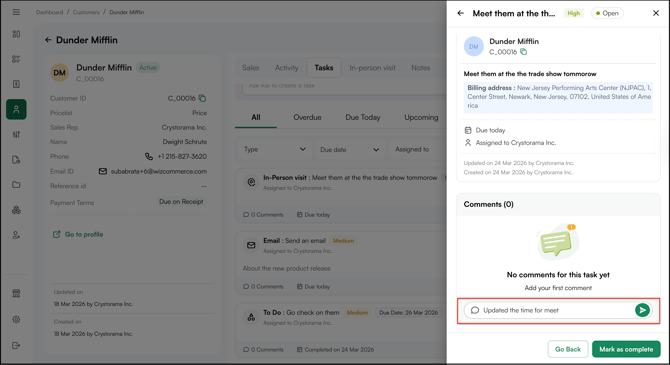The height and width of the screenshot is (365, 670).
Task: Copy C_00016 ID in task detail panel
Action: click(x=523, y=52)
